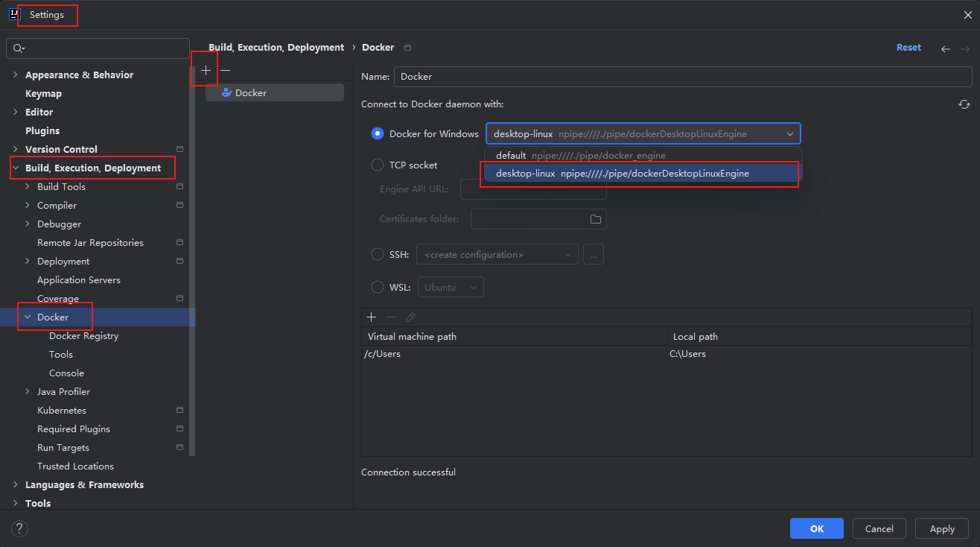Click the Virtual machine path column header
Viewport: 980px width, 547px height.
[x=515, y=336]
